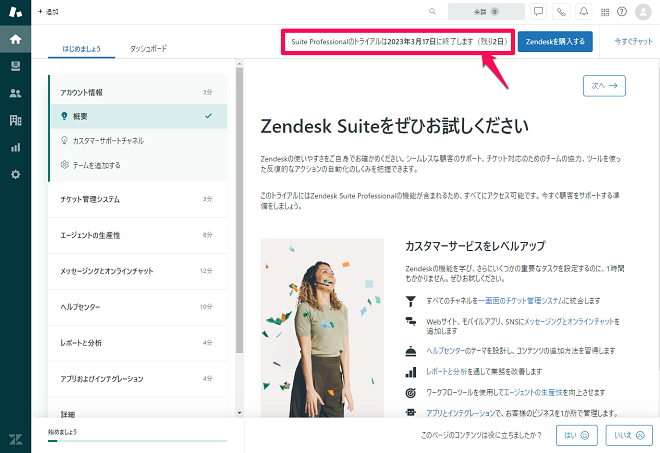Click the speech bubbles icon beside messaging link
The image size is (660, 453).
click(x=410, y=322)
